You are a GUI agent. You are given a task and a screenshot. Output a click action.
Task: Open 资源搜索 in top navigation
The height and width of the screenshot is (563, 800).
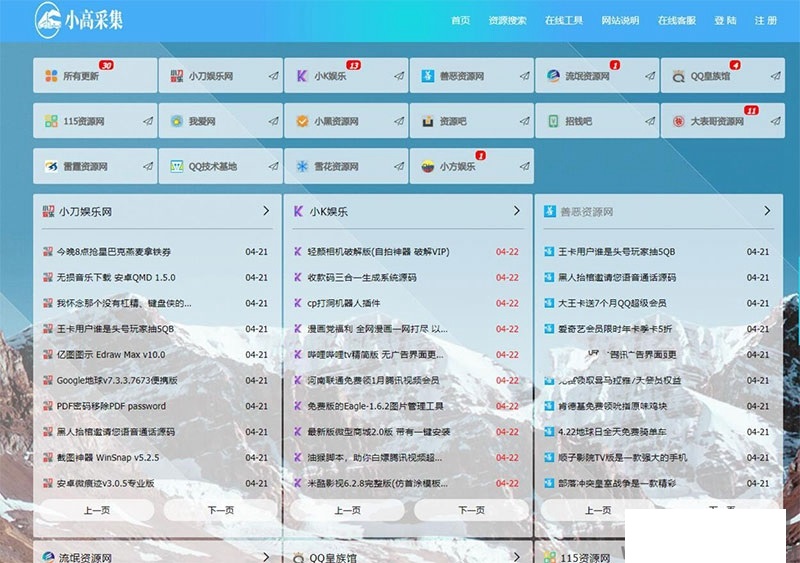tap(507, 20)
